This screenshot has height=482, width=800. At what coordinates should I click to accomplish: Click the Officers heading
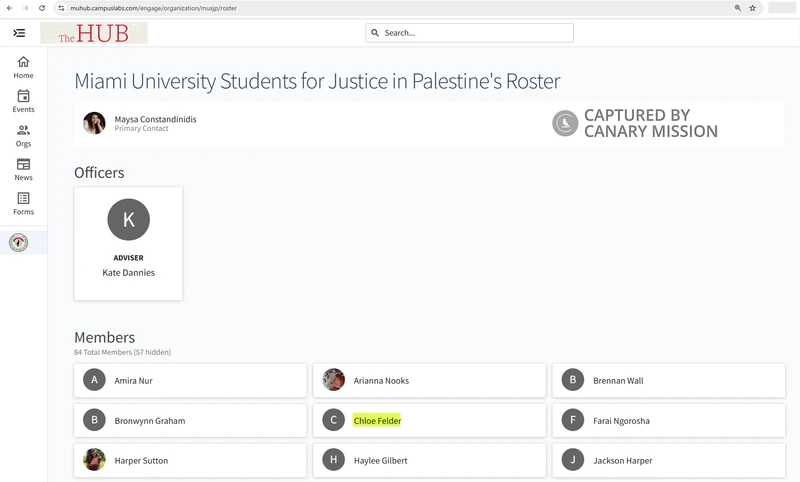pos(99,172)
